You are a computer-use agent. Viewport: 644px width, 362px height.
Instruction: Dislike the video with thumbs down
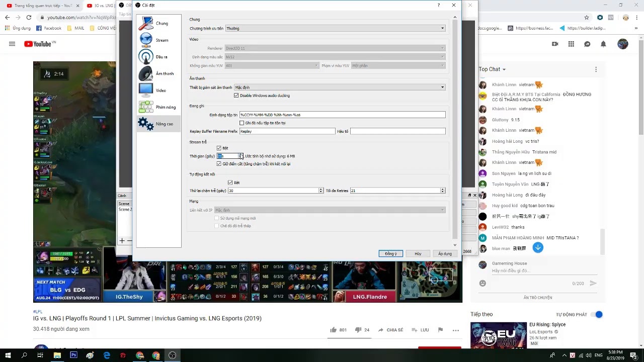358,330
